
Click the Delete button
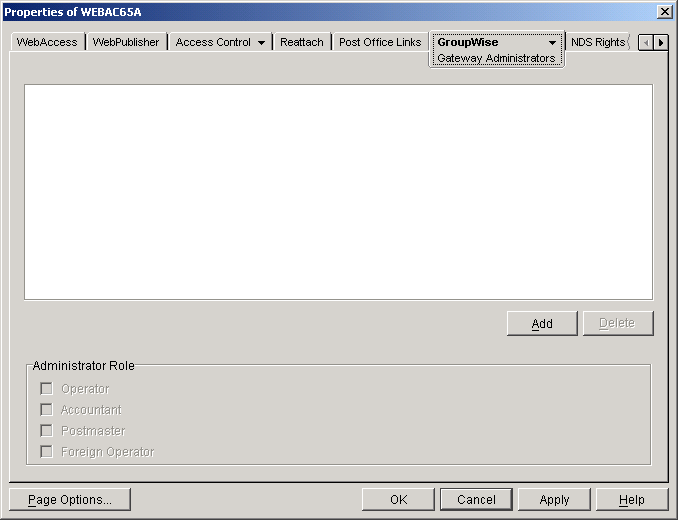pos(618,323)
